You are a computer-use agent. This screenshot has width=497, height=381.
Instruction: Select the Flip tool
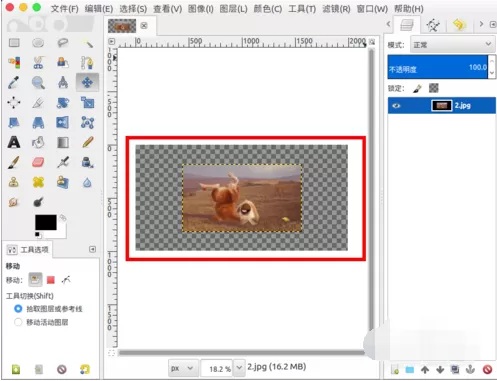[63, 122]
